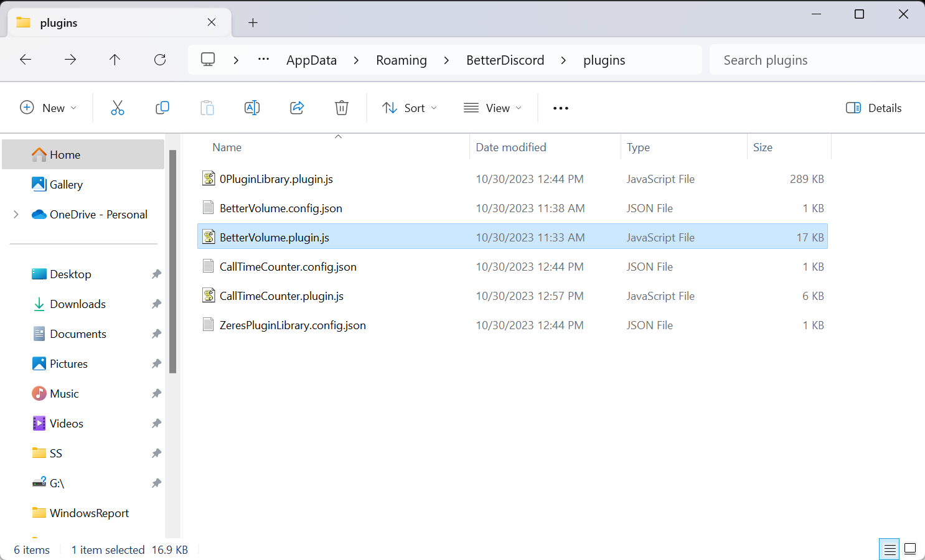Viewport: 925px width, 560px height.
Task: Switch to large thumbnails view in status bar
Action: 910,549
